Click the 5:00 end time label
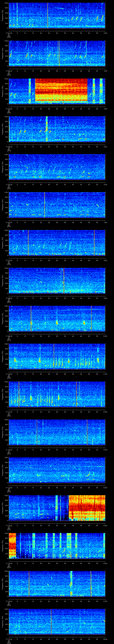Viewport: 114px width, 644px height. pos(105,147)
